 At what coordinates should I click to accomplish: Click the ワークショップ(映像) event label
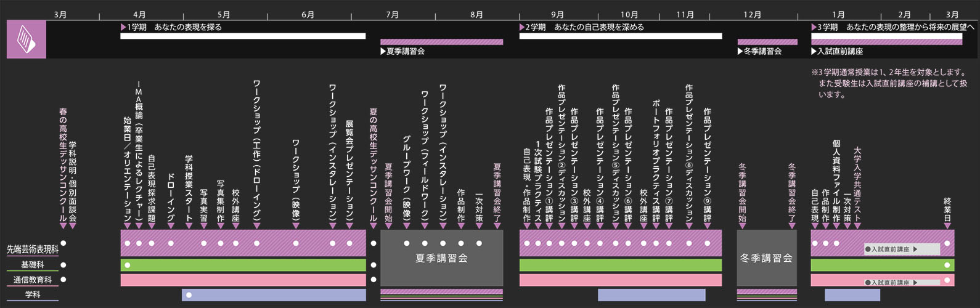(x=296, y=180)
